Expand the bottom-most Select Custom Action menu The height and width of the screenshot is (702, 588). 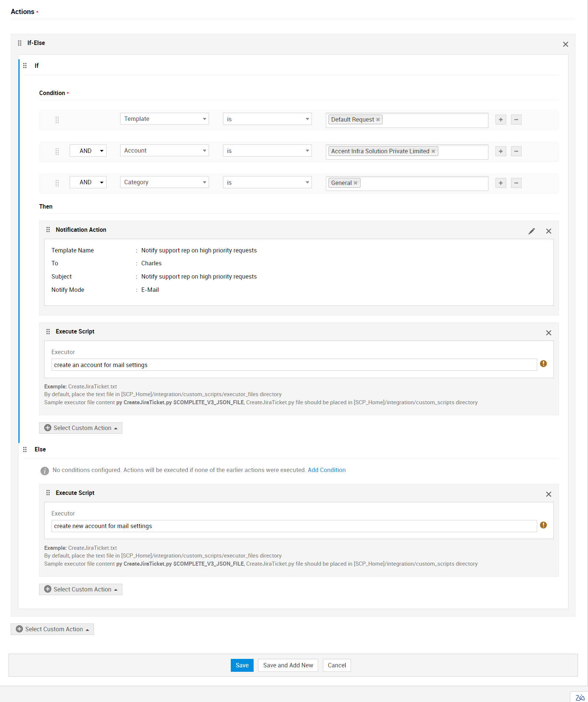(x=52, y=629)
